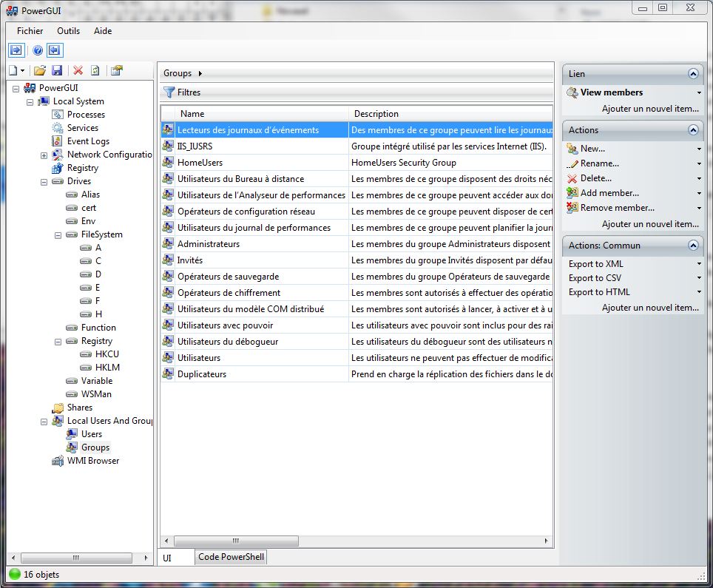Open the Aide menu
The height and width of the screenshot is (588, 713).
tap(103, 31)
